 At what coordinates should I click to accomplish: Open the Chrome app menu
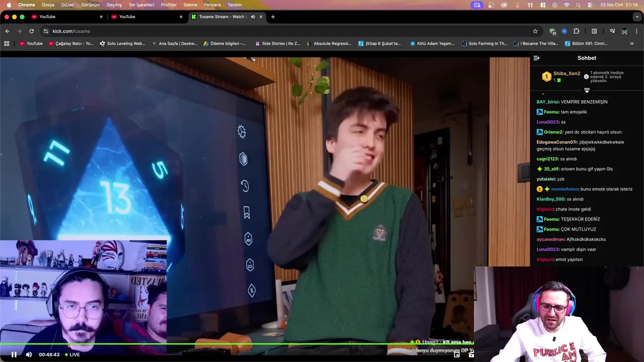coord(27,5)
